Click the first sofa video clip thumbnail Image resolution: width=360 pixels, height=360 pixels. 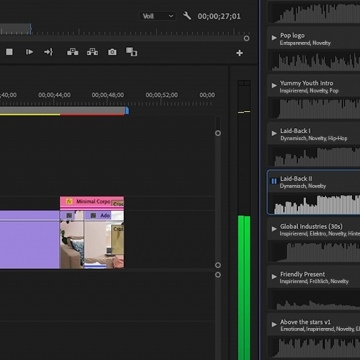pos(72,244)
